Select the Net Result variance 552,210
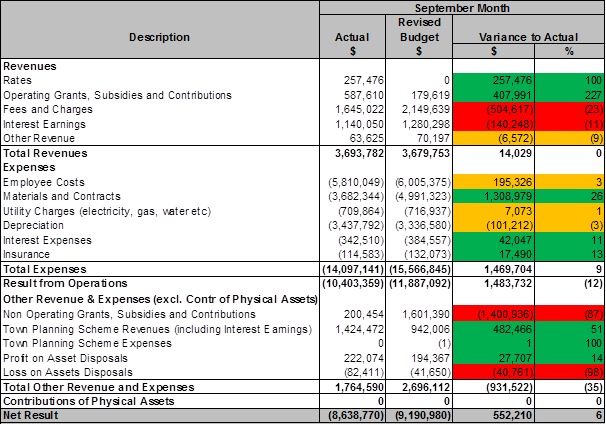The height and width of the screenshot is (425, 606). click(493, 414)
